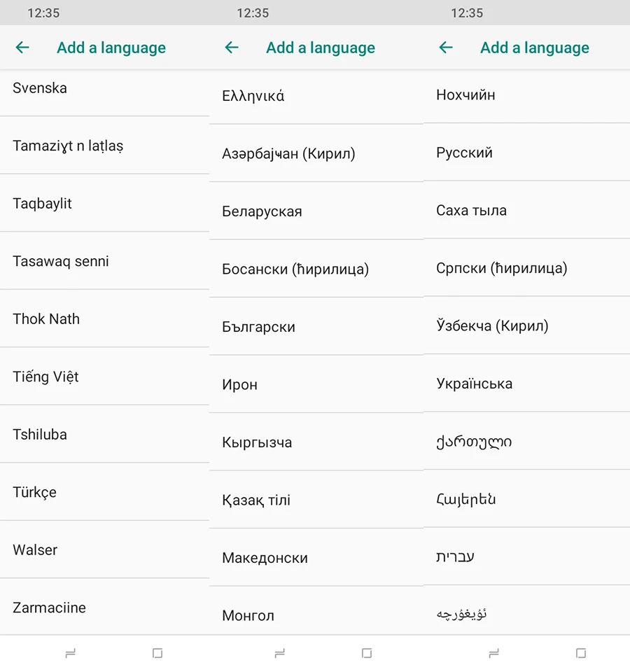Choose Українська language
Screen dimensions: 630x672
(526, 384)
